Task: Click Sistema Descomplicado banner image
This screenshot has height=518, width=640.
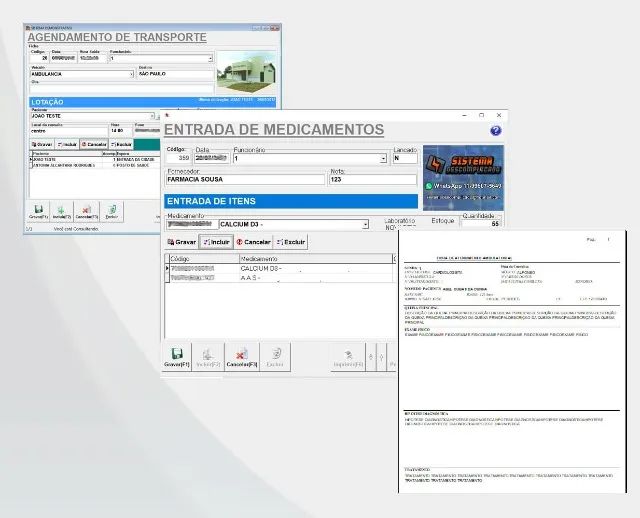Action: [463, 178]
